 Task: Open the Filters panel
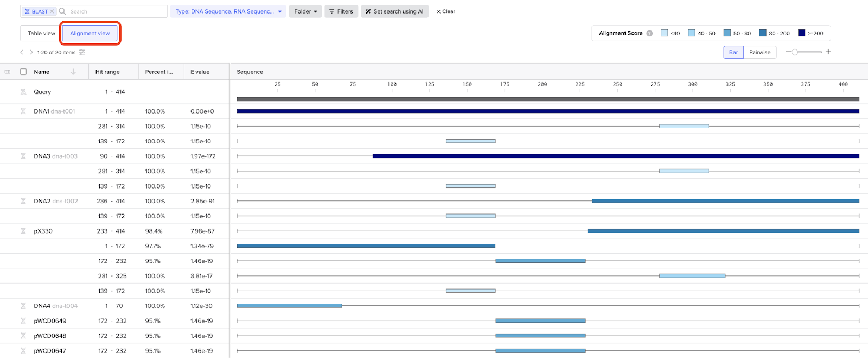(341, 11)
